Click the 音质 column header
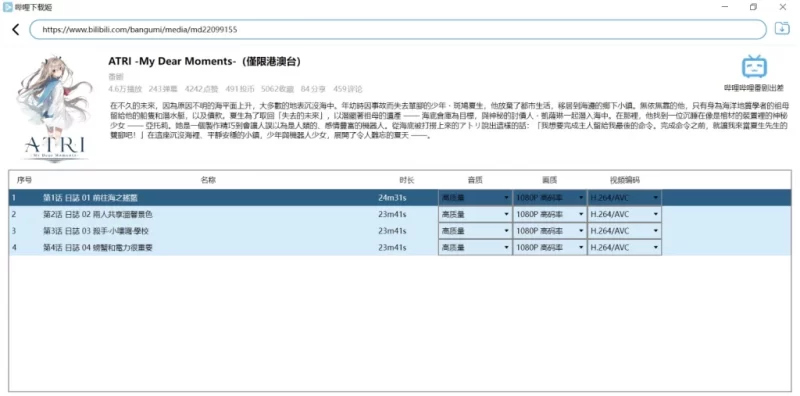800x396 pixels. point(475,180)
